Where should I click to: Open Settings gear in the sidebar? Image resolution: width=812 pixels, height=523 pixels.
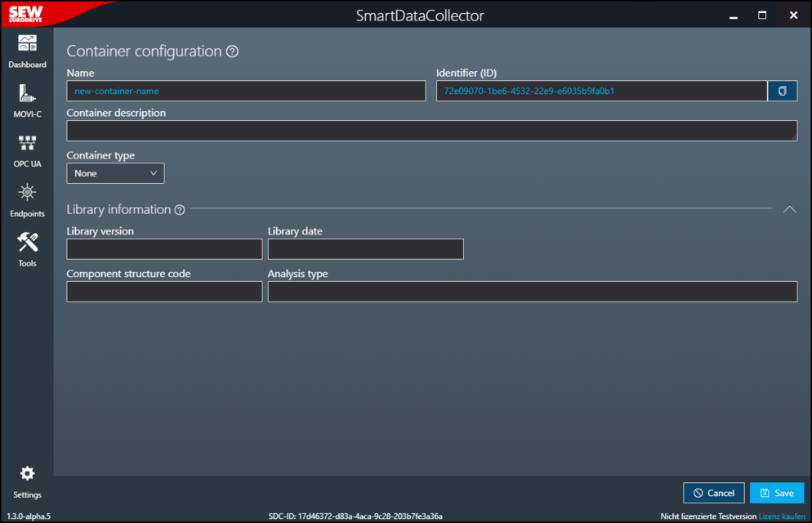[x=27, y=481]
